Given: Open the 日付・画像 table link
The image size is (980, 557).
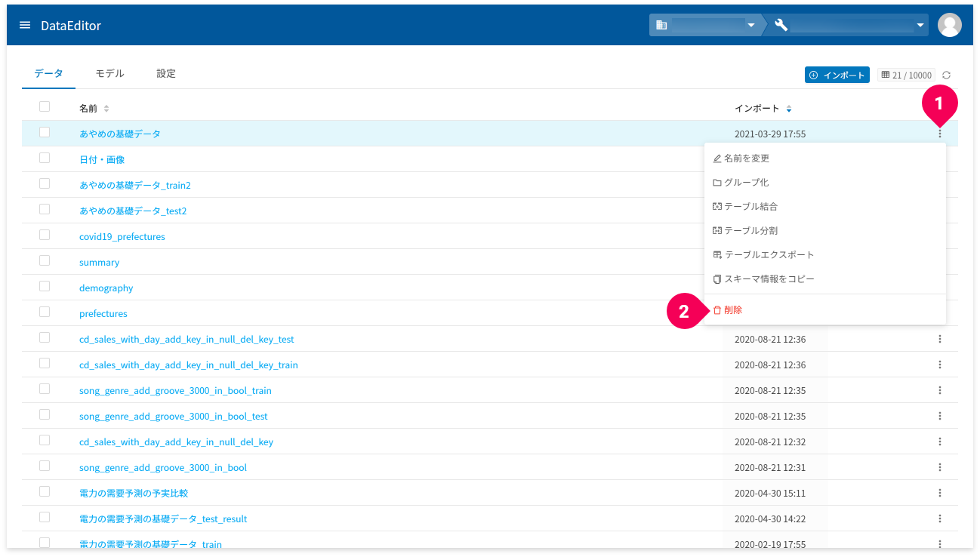Looking at the screenshot, I should (x=102, y=159).
